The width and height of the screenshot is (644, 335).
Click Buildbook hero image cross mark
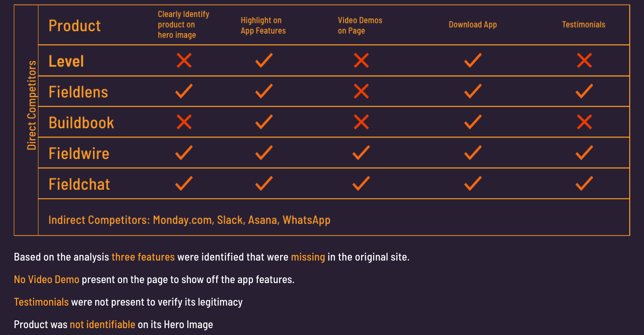184,122
